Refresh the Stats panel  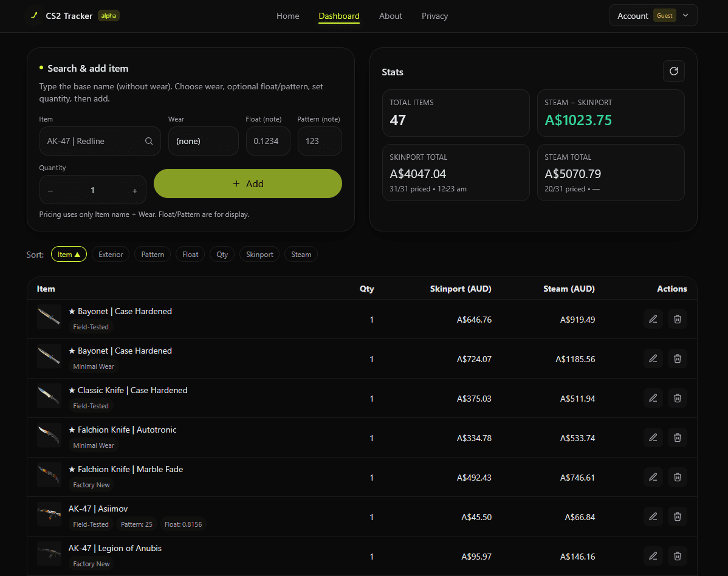[673, 71]
